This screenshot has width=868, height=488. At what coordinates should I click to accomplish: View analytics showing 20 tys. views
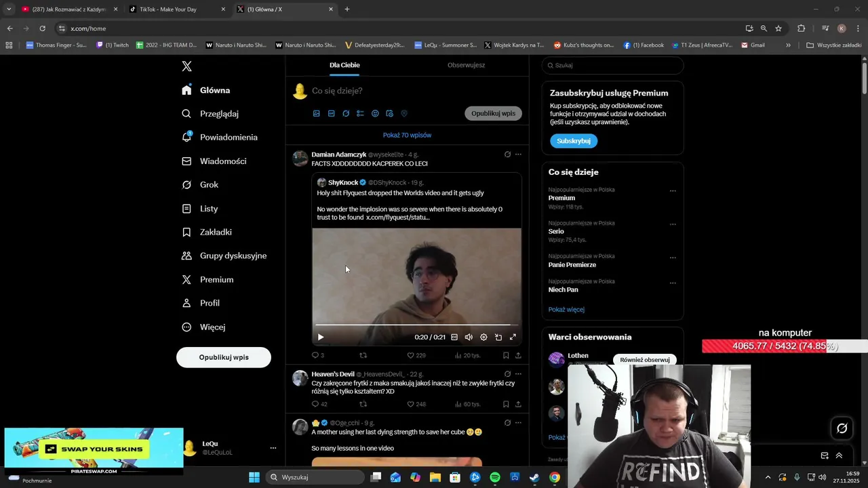click(467, 355)
